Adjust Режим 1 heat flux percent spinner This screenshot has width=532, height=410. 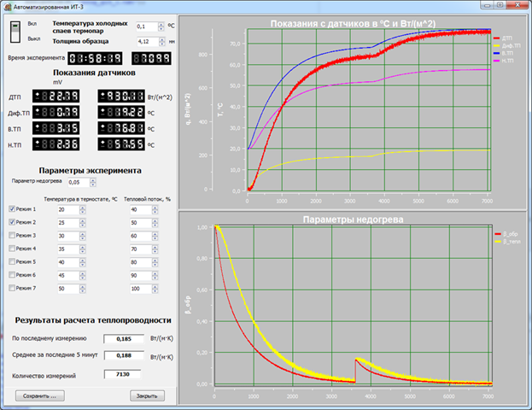tap(155, 210)
